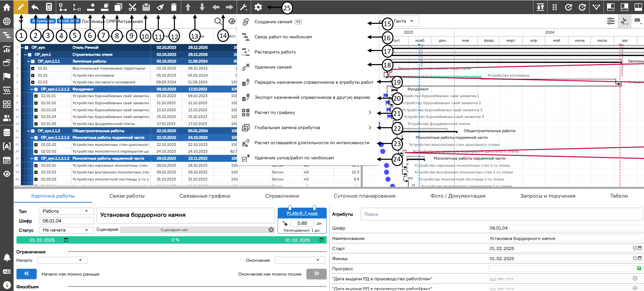Image resolution: width=644 pixels, height=291 pixels.
Task: Click the copy icon in the top toolbar
Action: pyautogui.click(x=118, y=7)
